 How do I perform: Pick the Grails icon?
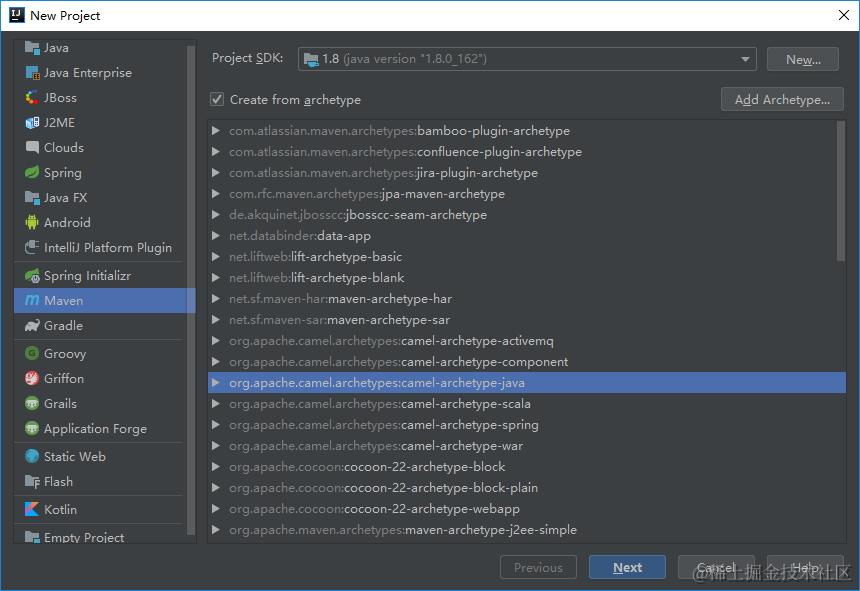[x=32, y=404]
